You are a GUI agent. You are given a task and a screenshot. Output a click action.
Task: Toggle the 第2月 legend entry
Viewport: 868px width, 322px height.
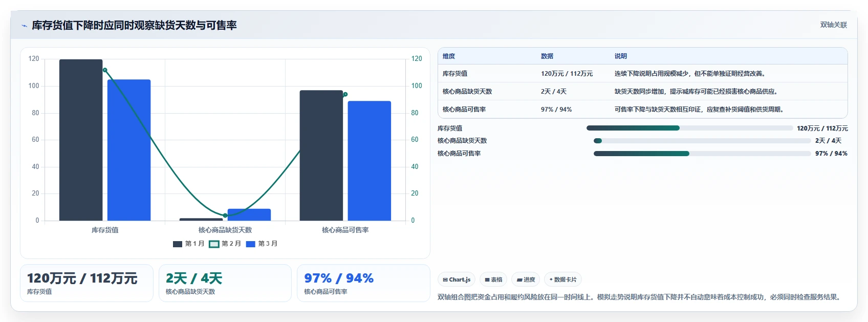coord(225,244)
